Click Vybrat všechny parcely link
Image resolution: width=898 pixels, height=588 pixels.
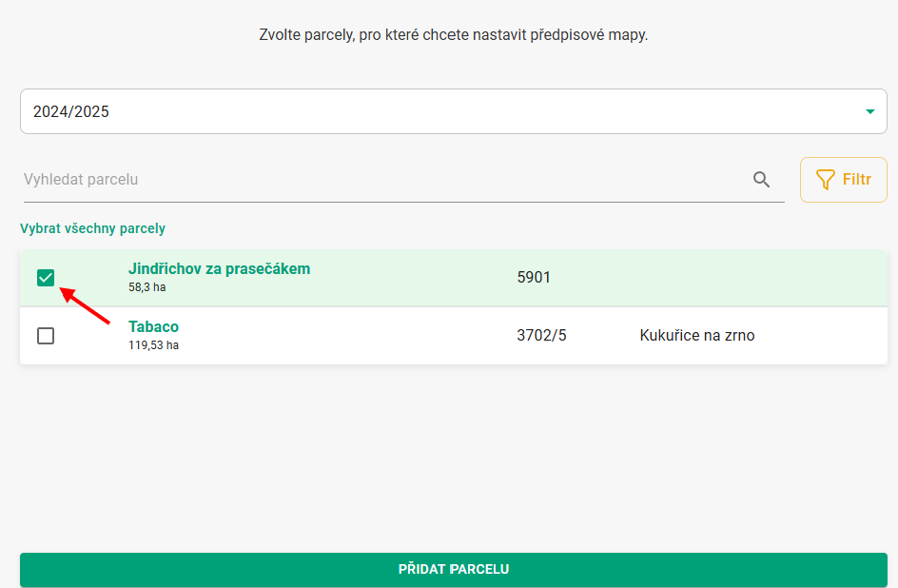(x=93, y=228)
